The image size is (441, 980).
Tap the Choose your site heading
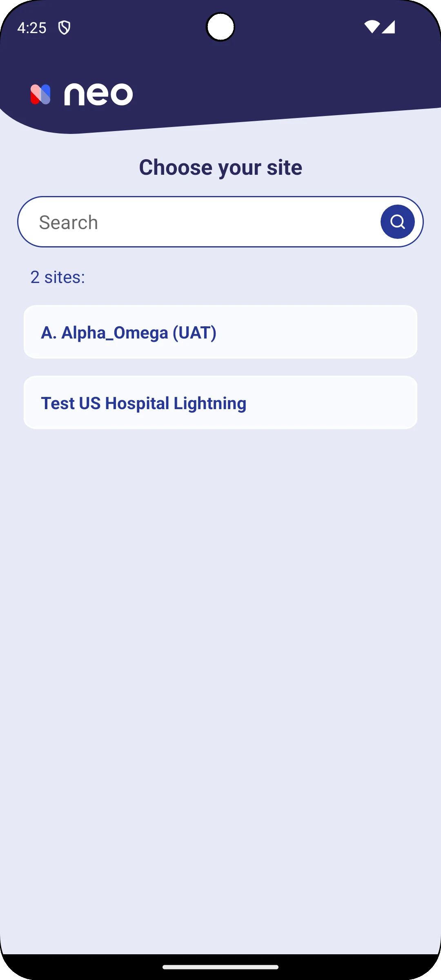tap(220, 167)
